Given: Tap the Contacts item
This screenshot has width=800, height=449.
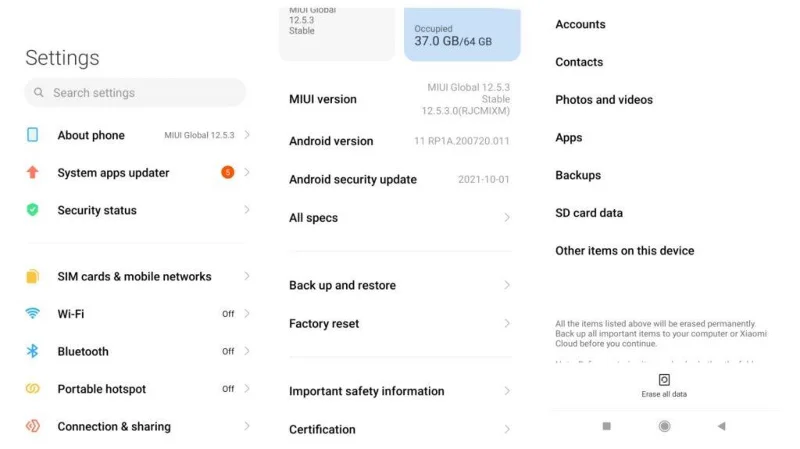Looking at the screenshot, I should click(579, 62).
